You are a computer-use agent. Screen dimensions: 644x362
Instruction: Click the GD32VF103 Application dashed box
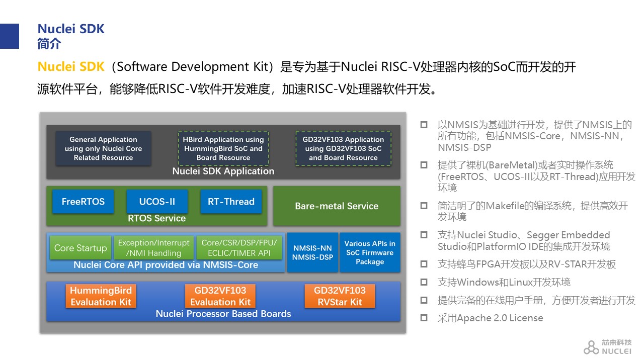click(x=343, y=148)
